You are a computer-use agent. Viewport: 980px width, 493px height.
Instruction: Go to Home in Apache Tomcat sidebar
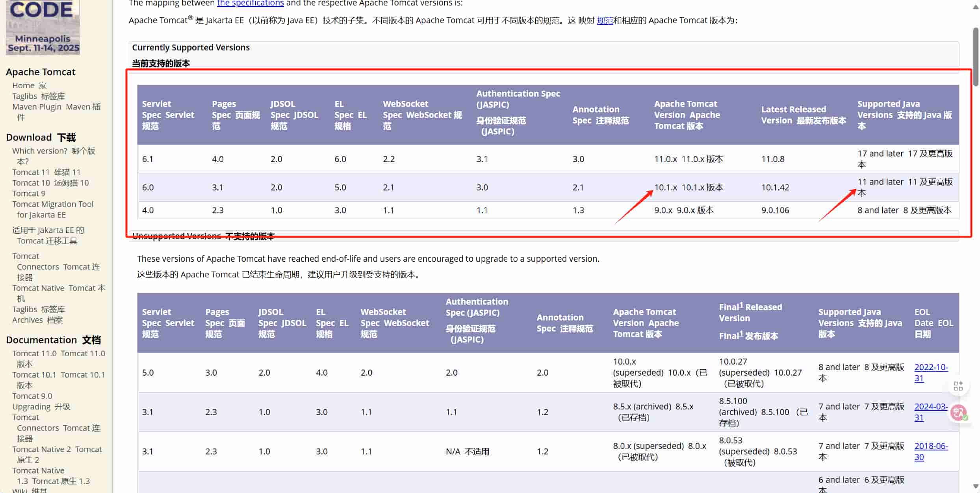(x=23, y=86)
